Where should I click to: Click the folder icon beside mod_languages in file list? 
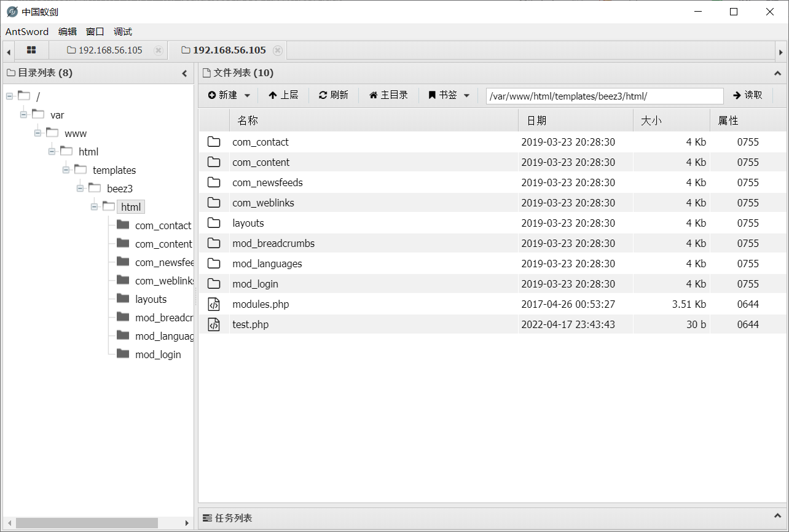click(x=214, y=264)
